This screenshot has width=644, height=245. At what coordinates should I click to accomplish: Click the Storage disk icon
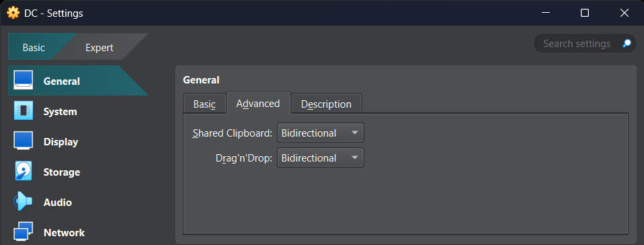24,172
